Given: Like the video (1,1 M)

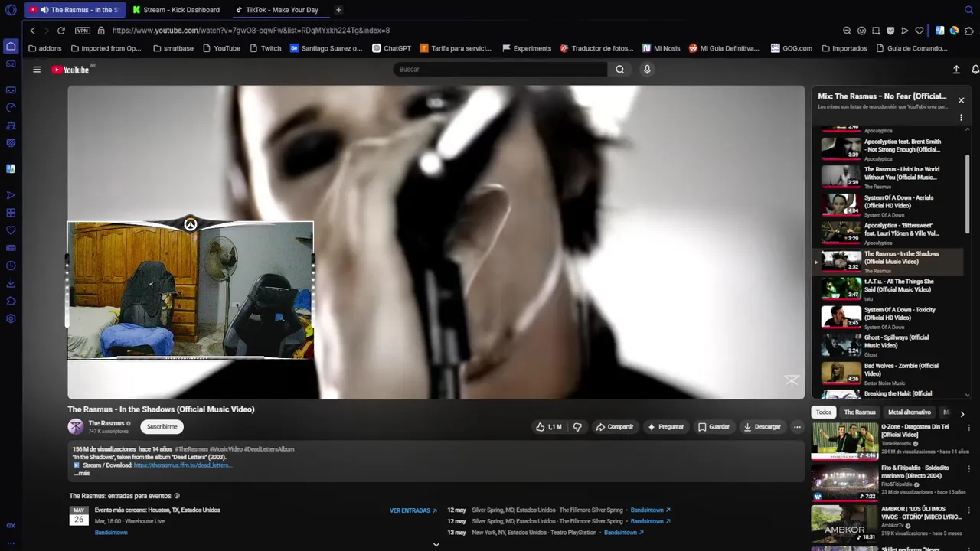Looking at the screenshot, I should point(549,427).
